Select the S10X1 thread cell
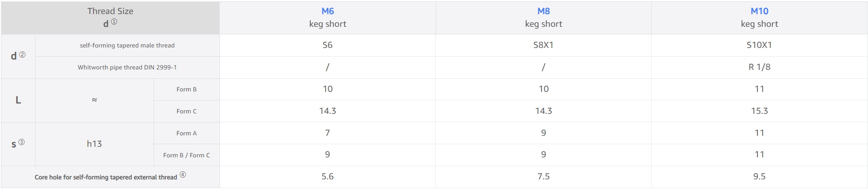The height and width of the screenshot is (189, 868). point(759,45)
